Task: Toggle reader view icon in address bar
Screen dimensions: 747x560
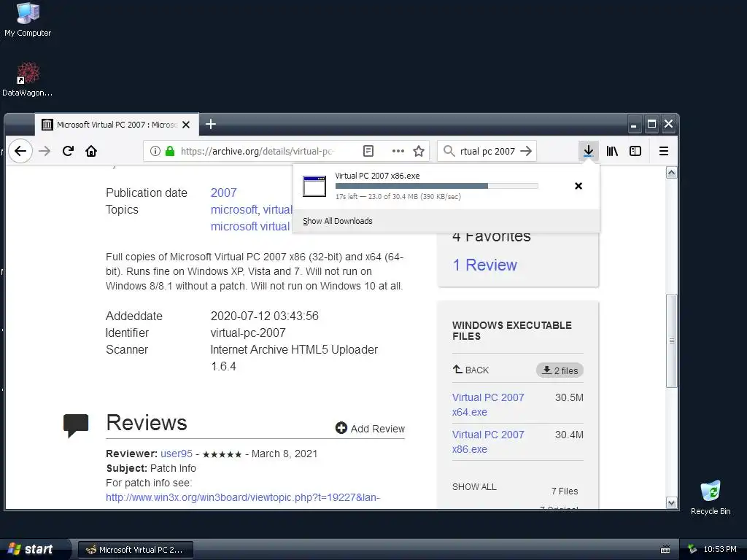Action: [368, 151]
